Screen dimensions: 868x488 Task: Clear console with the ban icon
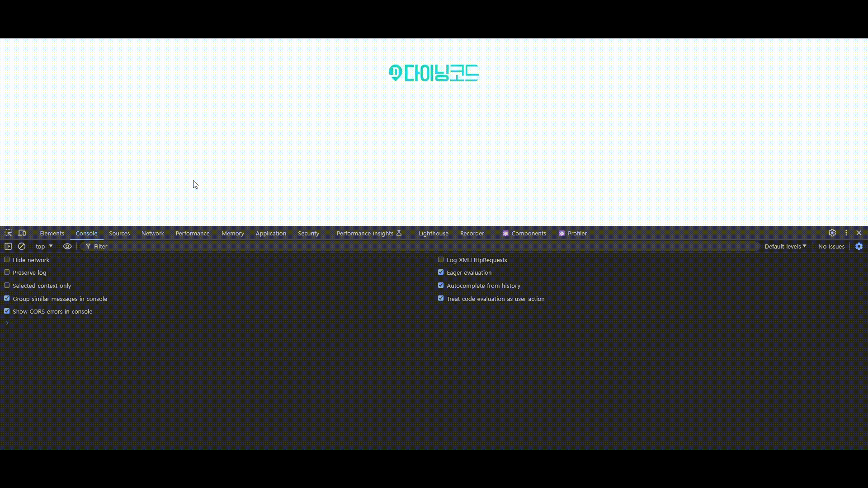22,246
